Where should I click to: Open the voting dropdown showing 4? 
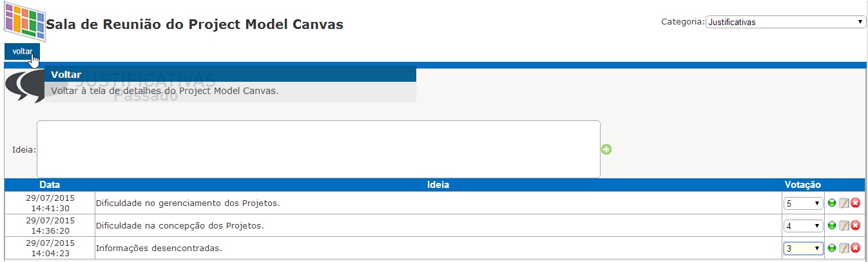click(x=804, y=226)
